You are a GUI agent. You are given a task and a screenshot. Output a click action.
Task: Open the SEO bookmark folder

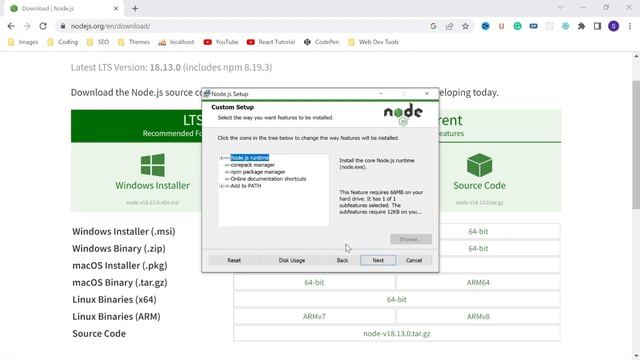point(98,42)
